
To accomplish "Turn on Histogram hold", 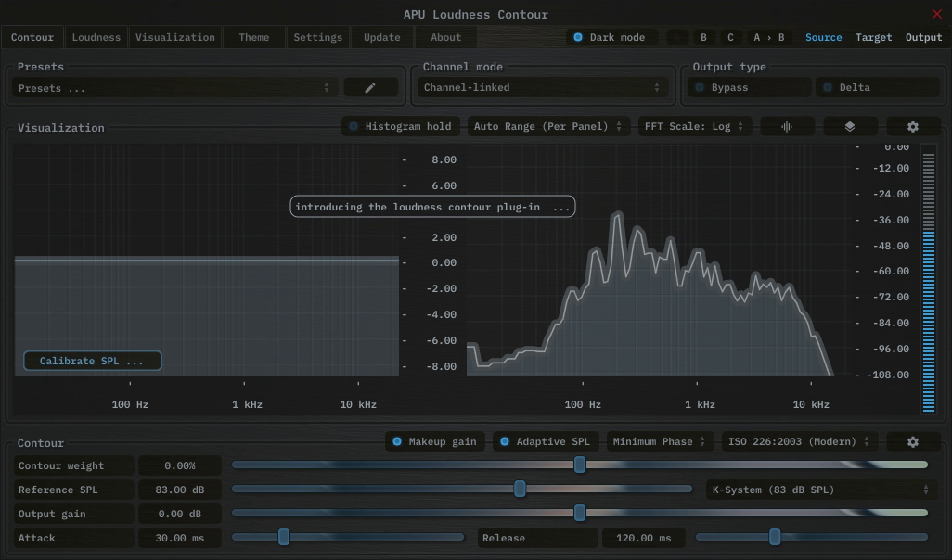I will [x=398, y=126].
